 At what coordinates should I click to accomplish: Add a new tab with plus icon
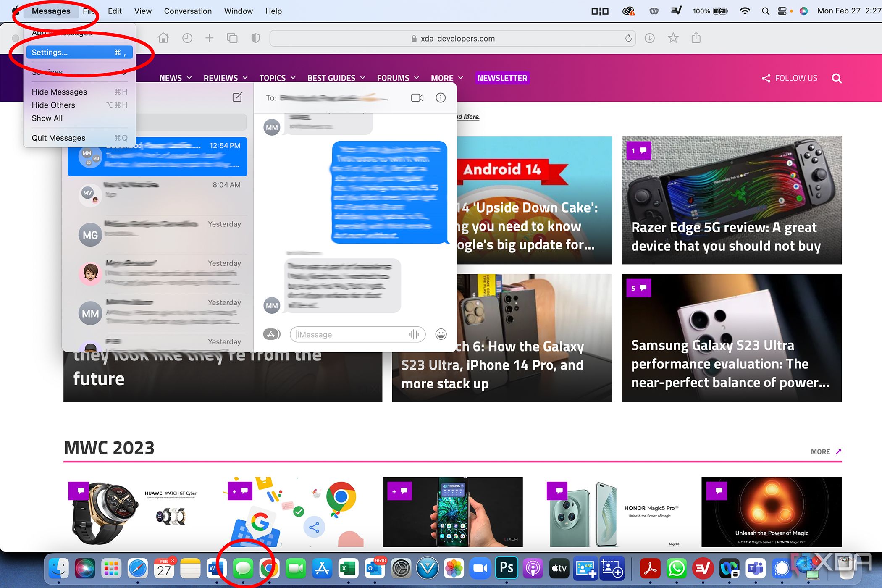tap(209, 38)
